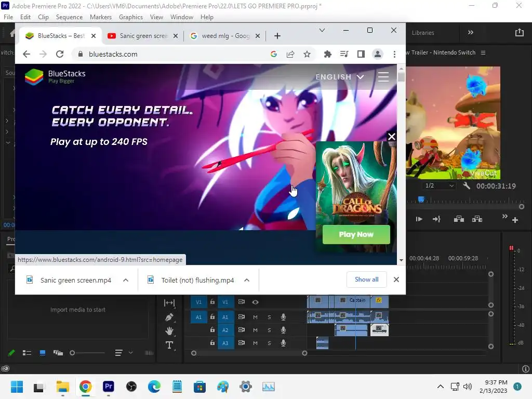Switch Project panel to list view

(x=27, y=353)
